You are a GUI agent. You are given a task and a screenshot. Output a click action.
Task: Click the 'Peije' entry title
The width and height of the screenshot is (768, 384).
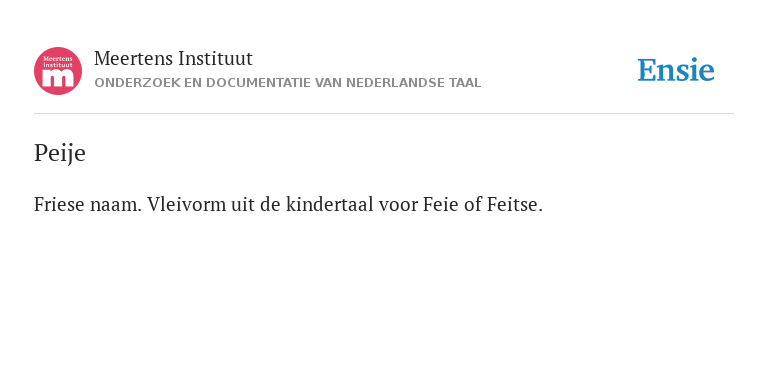(x=60, y=153)
